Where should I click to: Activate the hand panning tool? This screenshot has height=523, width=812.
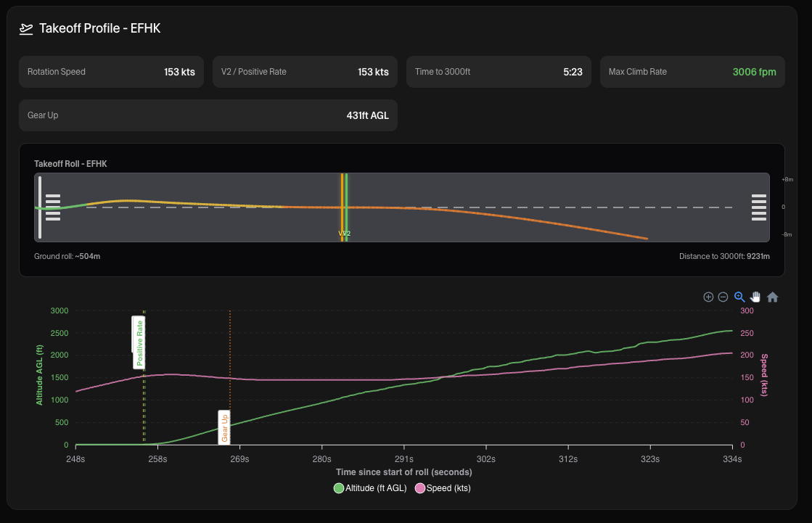[x=755, y=297]
